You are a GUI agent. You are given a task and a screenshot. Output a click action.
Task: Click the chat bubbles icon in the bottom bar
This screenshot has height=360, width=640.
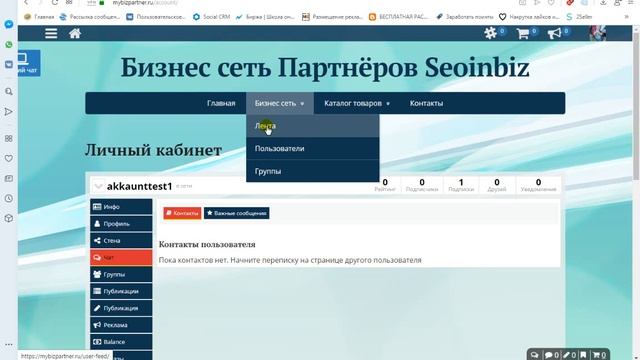click(x=534, y=355)
